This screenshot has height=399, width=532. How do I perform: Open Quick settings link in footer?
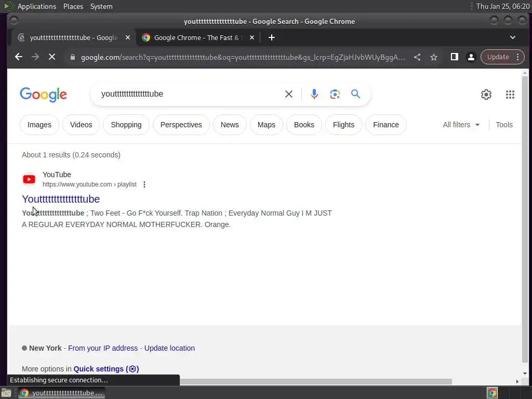(x=106, y=369)
